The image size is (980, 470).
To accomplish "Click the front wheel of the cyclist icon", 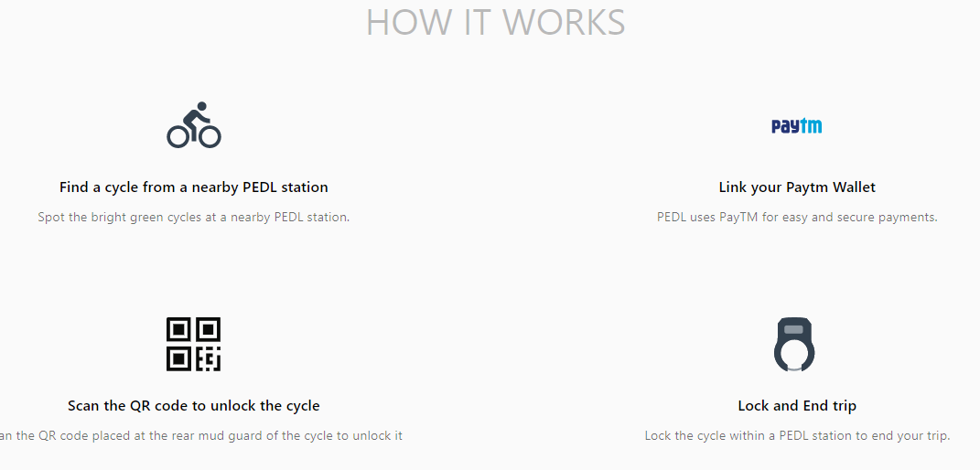I will click(210, 136).
